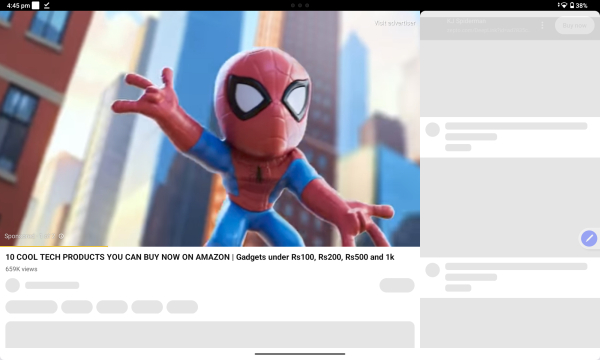
Task: Open the second loading suggested video avatar
Action: [x=433, y=270]
